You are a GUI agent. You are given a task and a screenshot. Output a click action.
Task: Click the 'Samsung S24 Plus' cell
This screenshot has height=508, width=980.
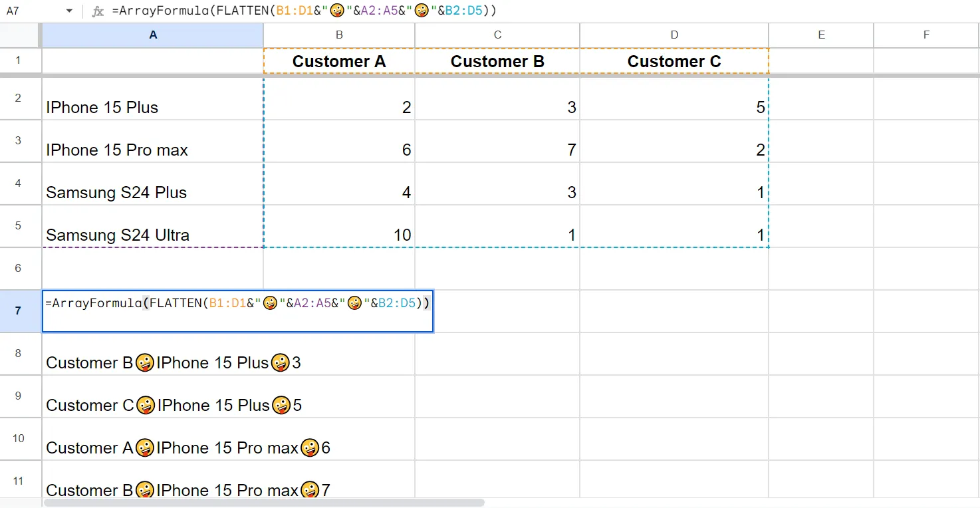(x=153, y=184)
